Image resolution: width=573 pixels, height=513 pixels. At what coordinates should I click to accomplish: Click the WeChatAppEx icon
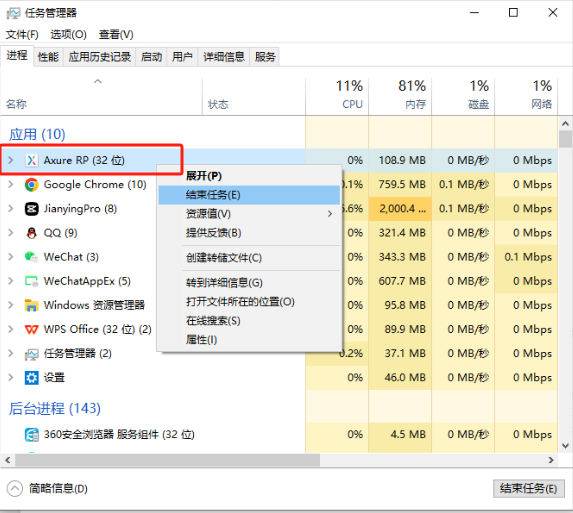point(32,281)
